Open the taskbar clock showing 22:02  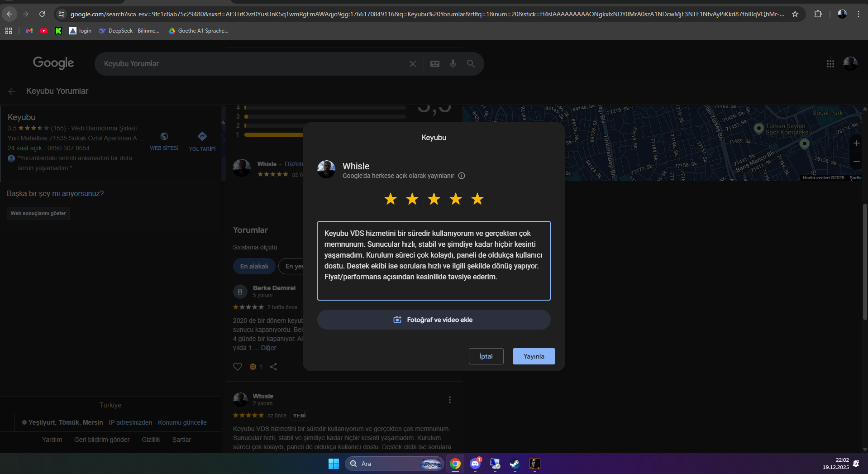(x=835, y=464)
